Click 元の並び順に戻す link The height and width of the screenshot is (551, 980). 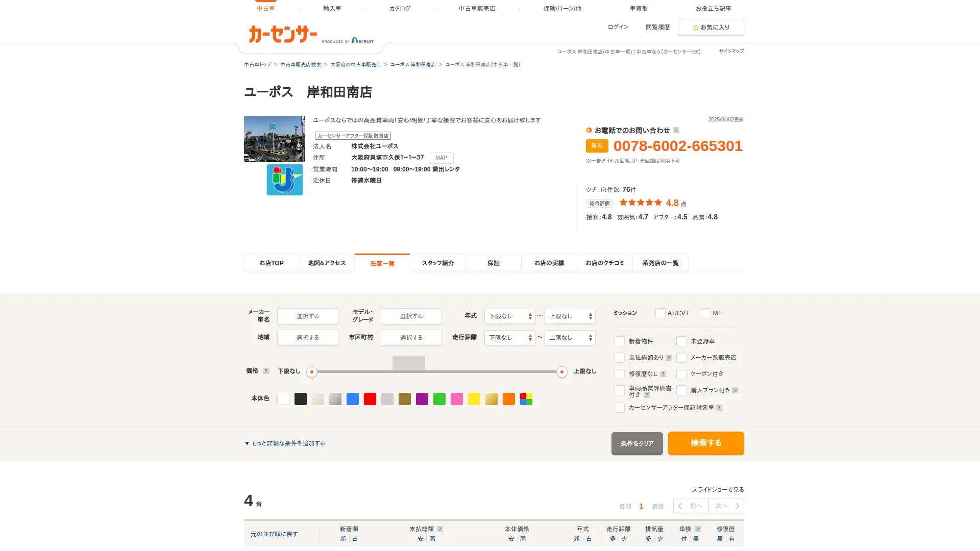[274, 534]
